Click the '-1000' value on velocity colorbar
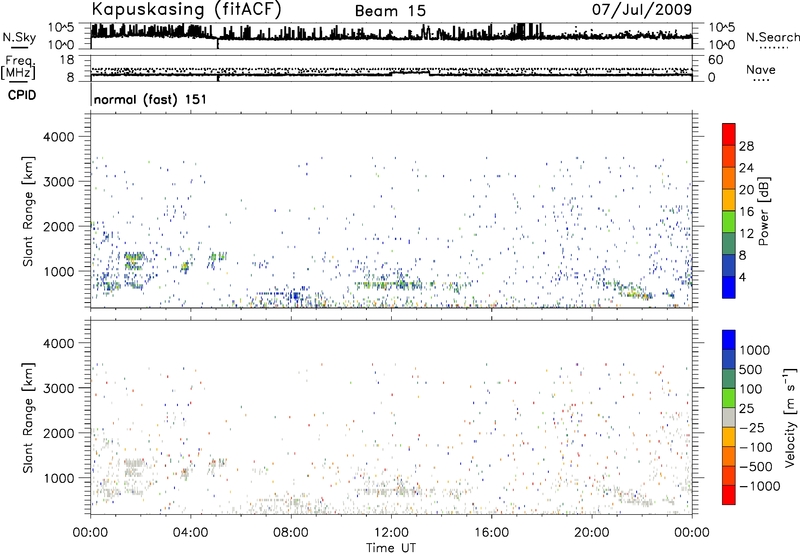800x554 pixels. click(759, 486)
